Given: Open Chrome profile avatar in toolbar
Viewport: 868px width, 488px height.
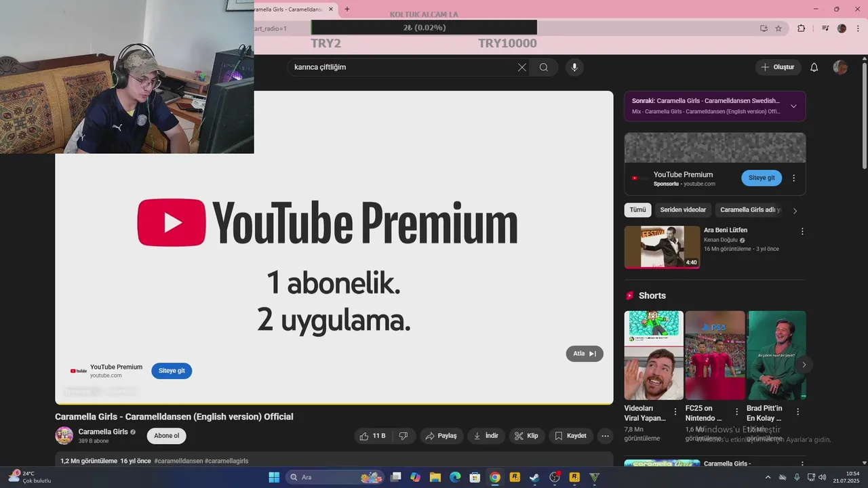Looking at the screenshot, I should [842, 28].
